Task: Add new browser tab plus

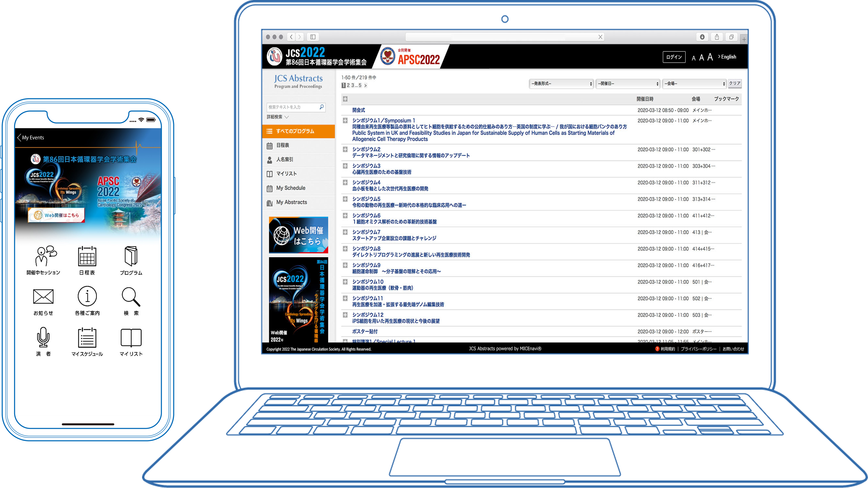Action: 744,40
